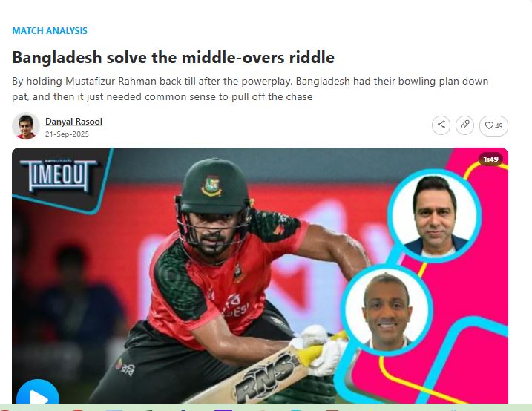This screenshot has height=411, width=532.
Task: Select the upper commentator portrait circle
Action: pos(435,216)
